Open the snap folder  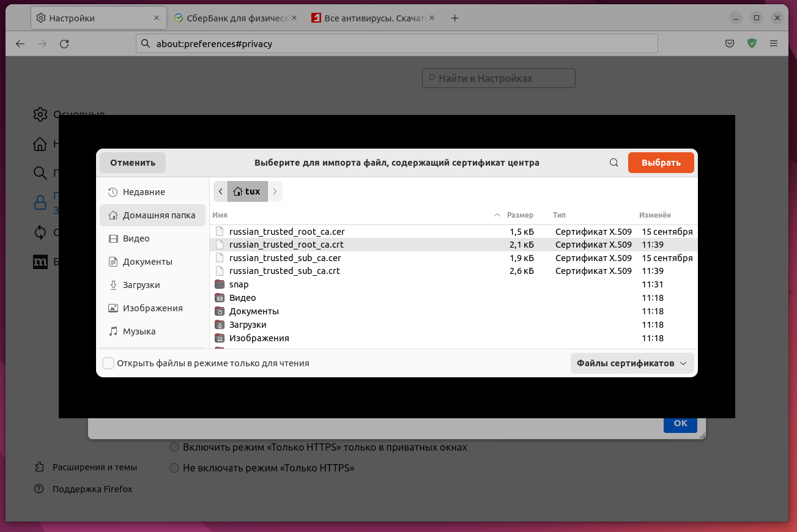point(454,284)
